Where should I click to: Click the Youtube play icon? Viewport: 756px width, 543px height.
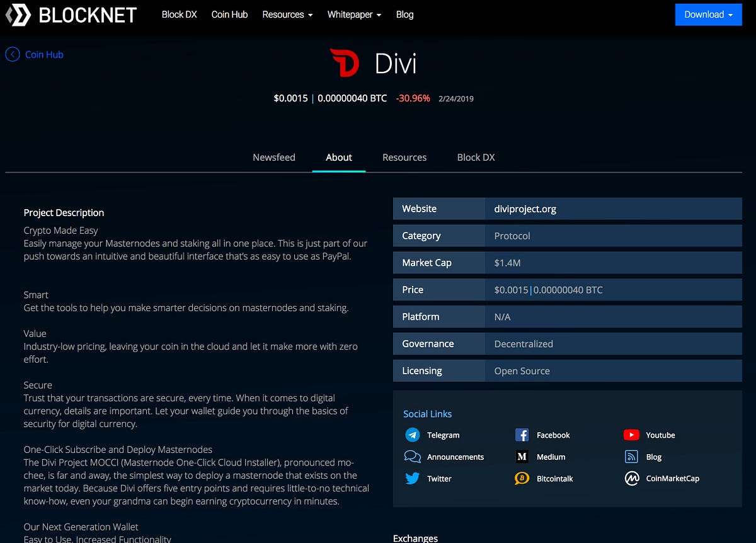pyautogui.click(x=631, y=435)
